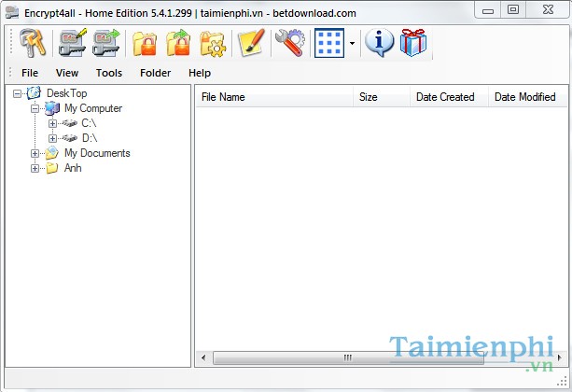Click the blue grid view icon
The image size is (572, 392).
coord(329,43)
